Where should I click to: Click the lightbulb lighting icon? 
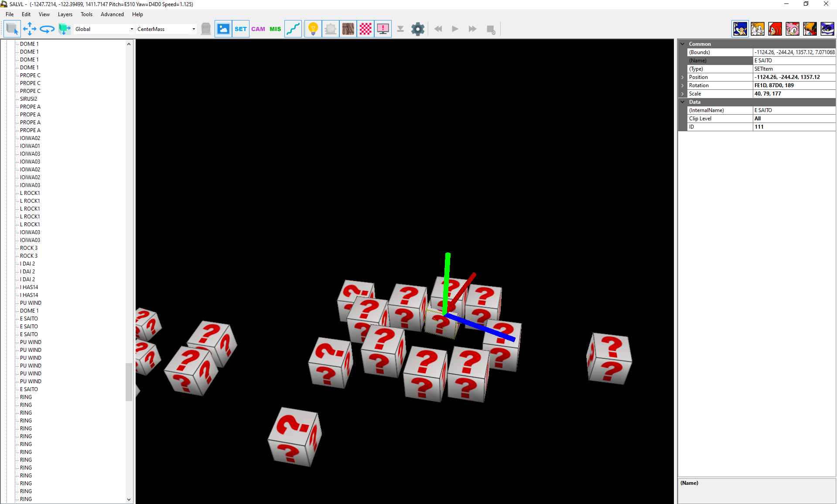pos(313,29)
